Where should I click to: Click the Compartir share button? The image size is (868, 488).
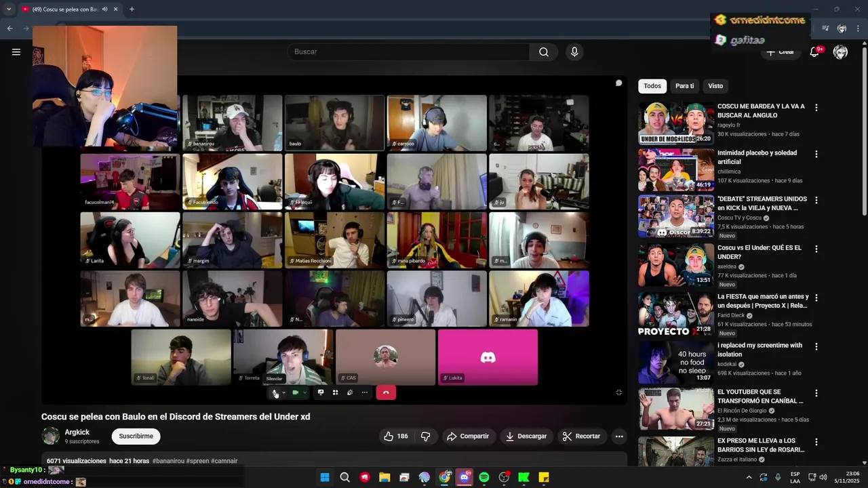point(468,436)
